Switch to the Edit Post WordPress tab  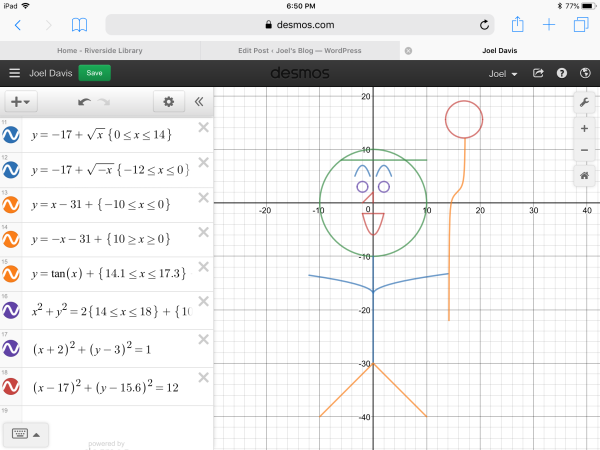click(300, 50)
